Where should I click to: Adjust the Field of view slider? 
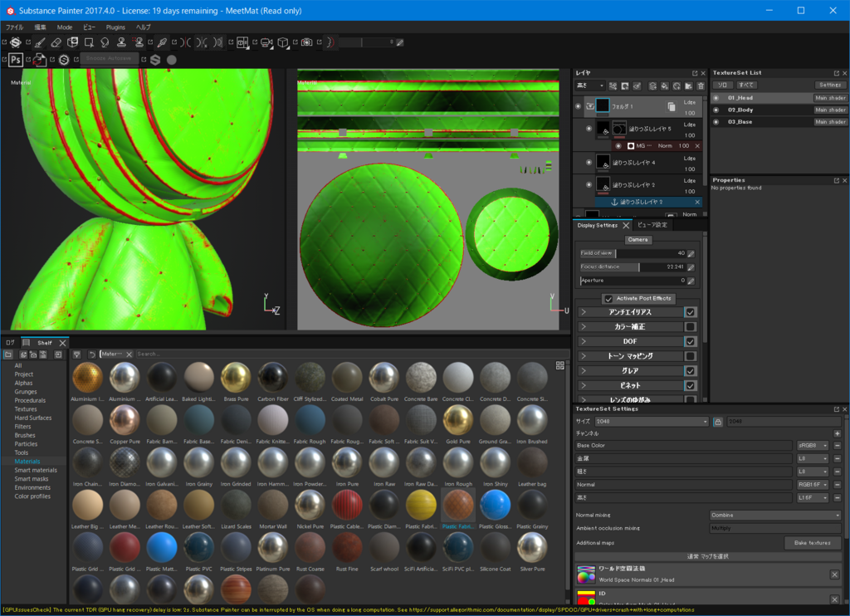pos(633,253)
